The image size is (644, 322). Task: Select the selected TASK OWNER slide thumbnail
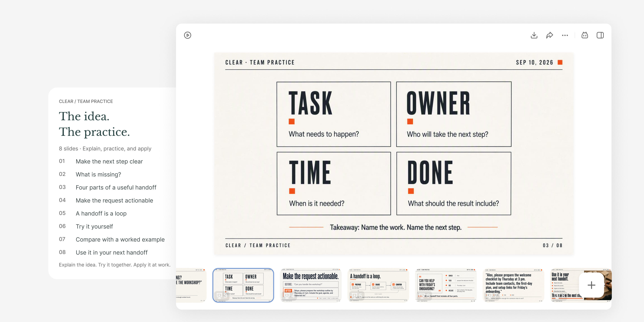243,285
